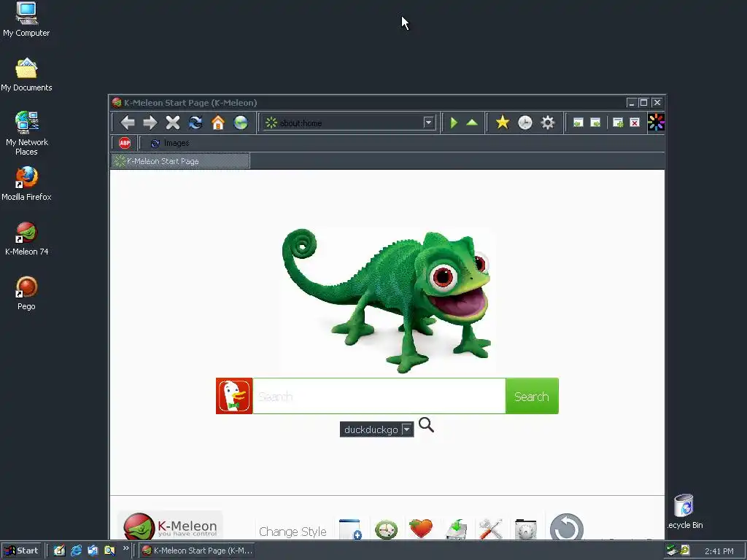Image resolution: width=747 pixels, height=560 pixels.
Task: Select My Network Places desktop icon
Action: click(27, 133)
